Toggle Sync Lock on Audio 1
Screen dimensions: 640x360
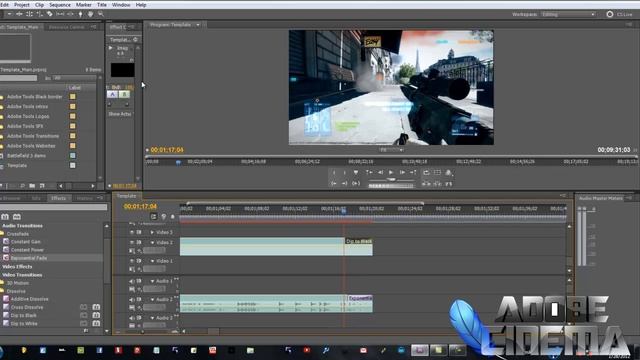coord(139,281)
